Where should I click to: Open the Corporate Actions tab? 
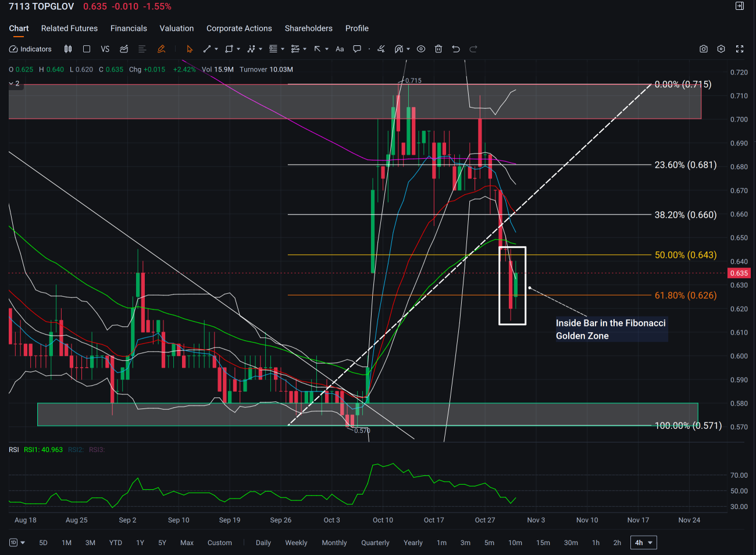239,29
